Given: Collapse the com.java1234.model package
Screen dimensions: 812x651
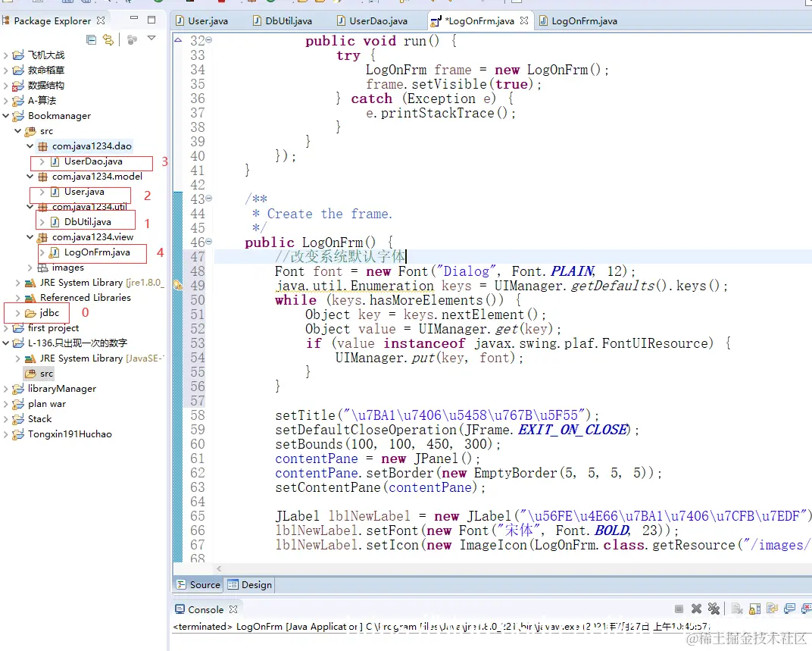Looking at the screenshot, I should (30, 177).
